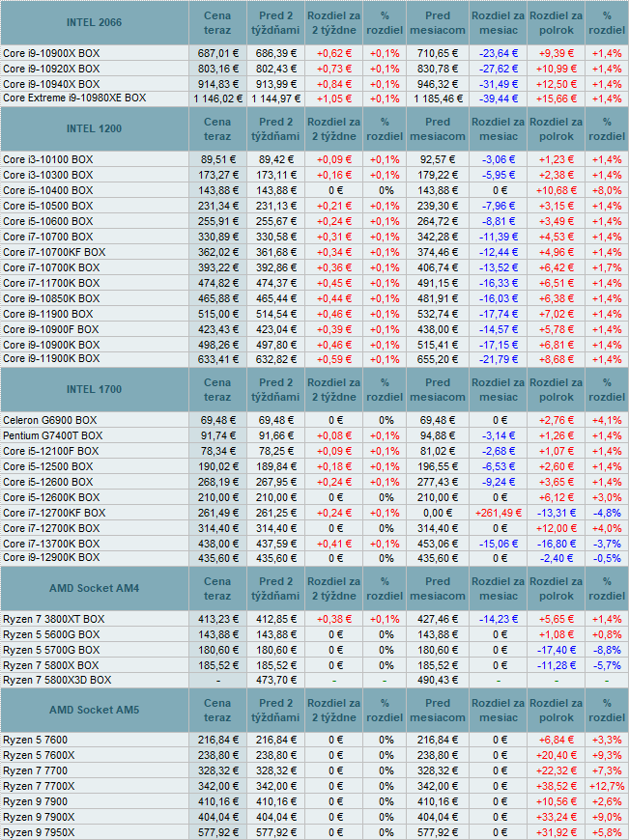This screenshot has width=629, height=840.
Task: Click the -16,80 € half-year difference
Action: [557, 545]
